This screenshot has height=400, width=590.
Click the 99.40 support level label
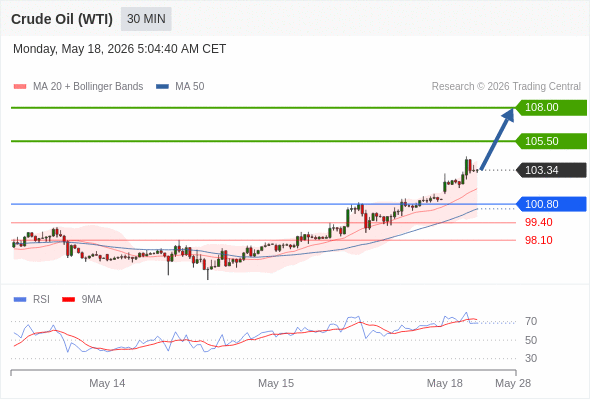[x=538, y=222]
